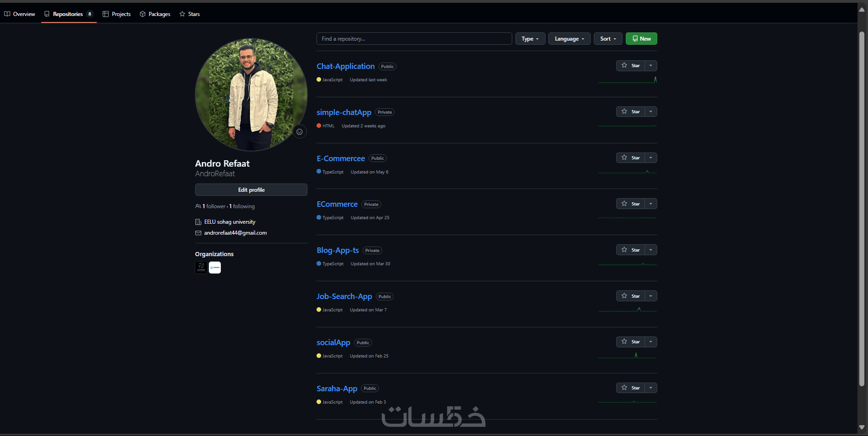Star the E-Commercee repository
Viewport: 868px width, 436px height.
click(x=630, y=158)
